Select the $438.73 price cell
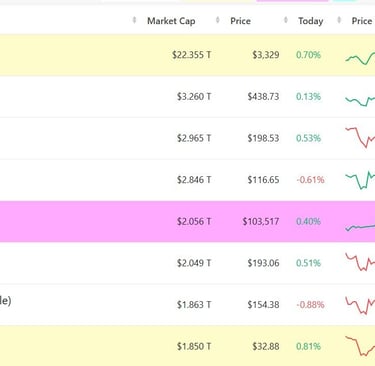 tap(263, 97)
